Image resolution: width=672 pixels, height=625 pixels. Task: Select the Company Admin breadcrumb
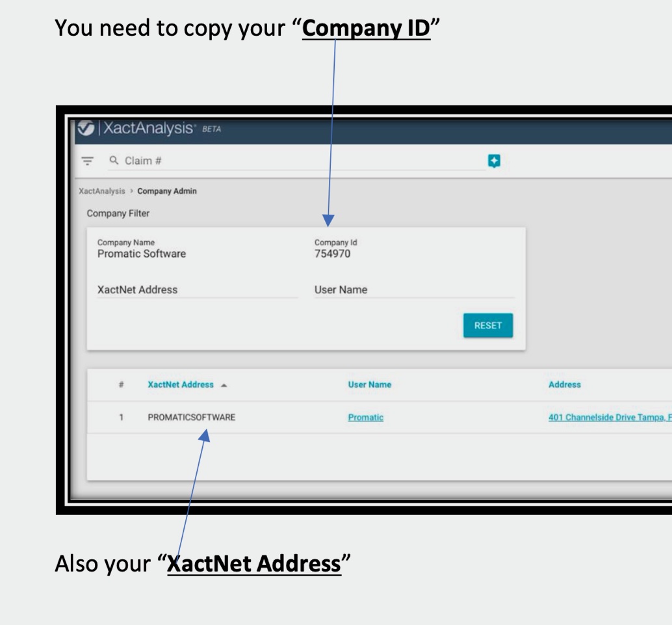tap(166, 191)
